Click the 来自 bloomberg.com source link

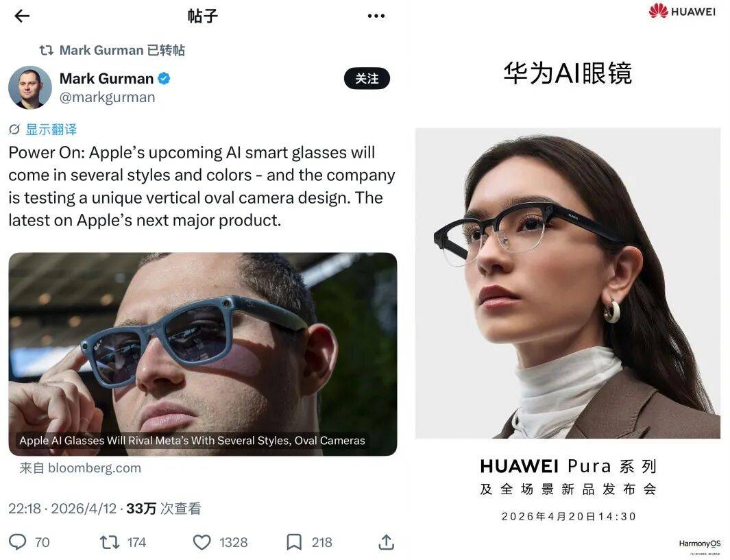pyautogui.click(x=80, y=468)
